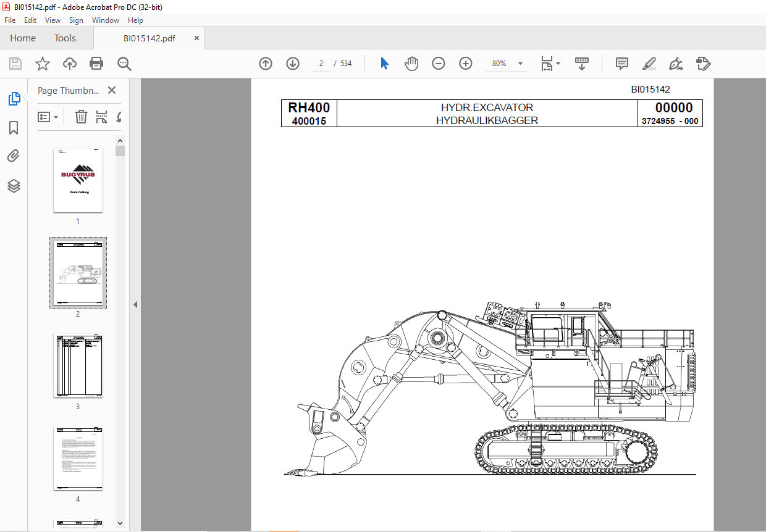Click the scrolling mode keyboard icon
The width and height of the screenshot is (766, 532).
[581, 64]
